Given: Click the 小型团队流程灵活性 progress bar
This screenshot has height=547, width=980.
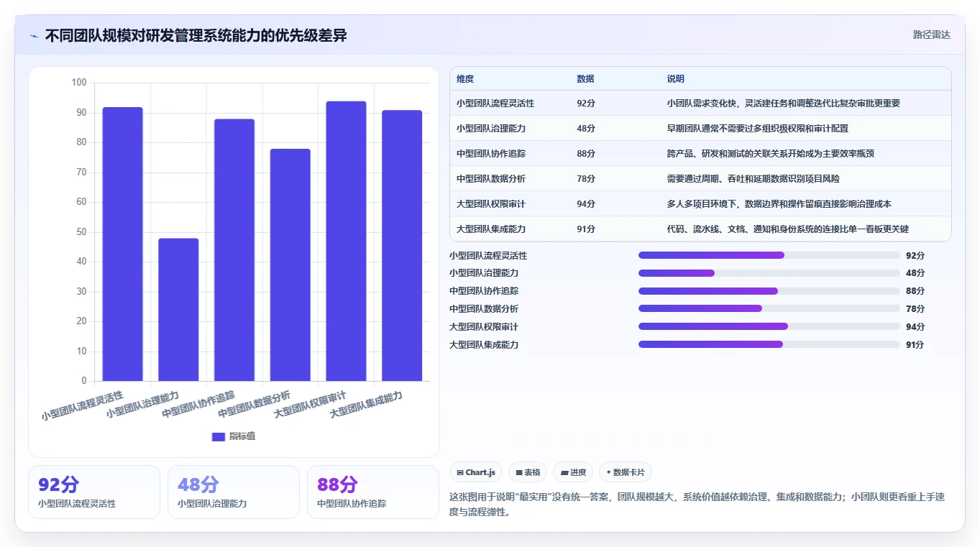Looking at the screenshot, I should 769,255.
